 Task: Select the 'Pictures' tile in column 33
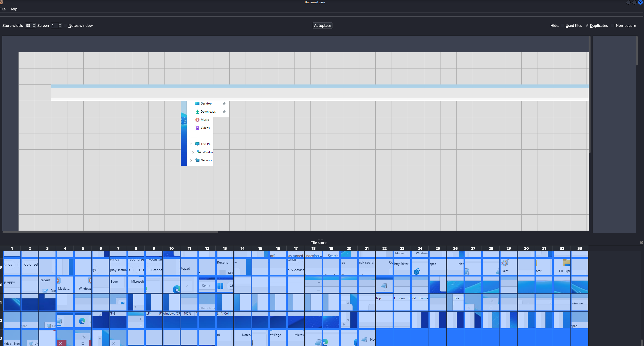pos(580,302)
